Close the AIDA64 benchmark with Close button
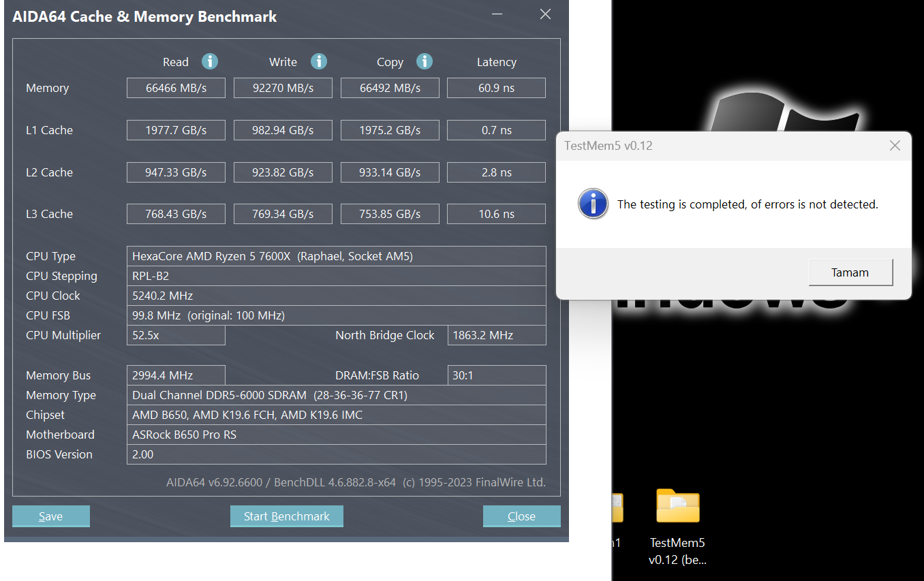This screenshot has height=581, width=924. click(522, 516)
